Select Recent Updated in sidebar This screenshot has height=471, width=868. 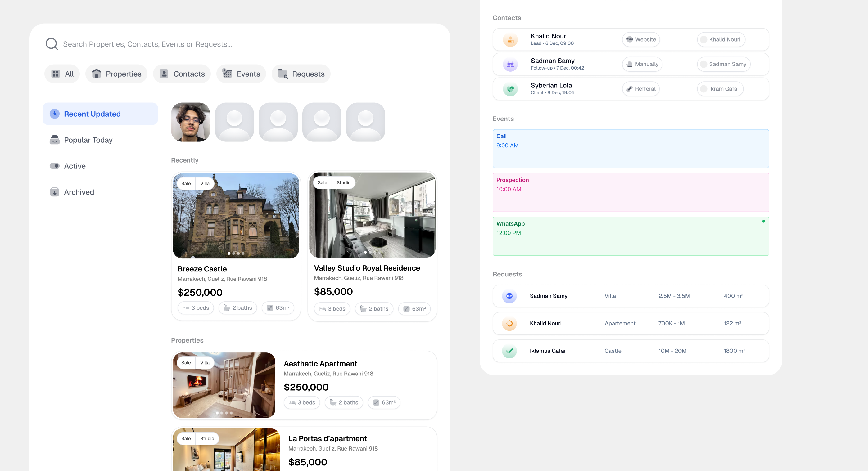point(100,114)
